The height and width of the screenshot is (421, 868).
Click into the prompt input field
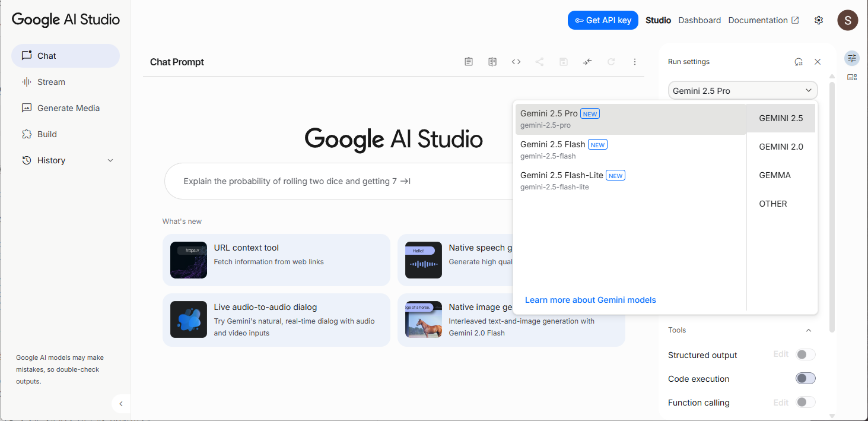pos(338,181)
